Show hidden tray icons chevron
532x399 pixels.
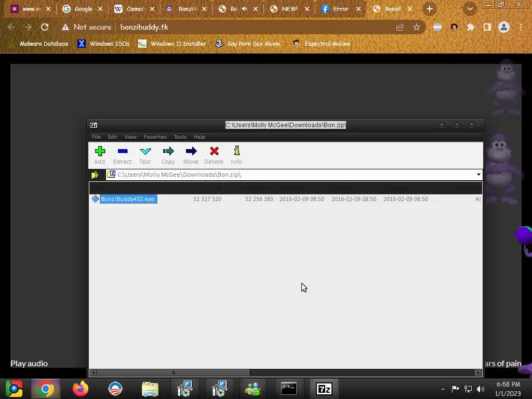pyautogui.click(x=443, y=389)
